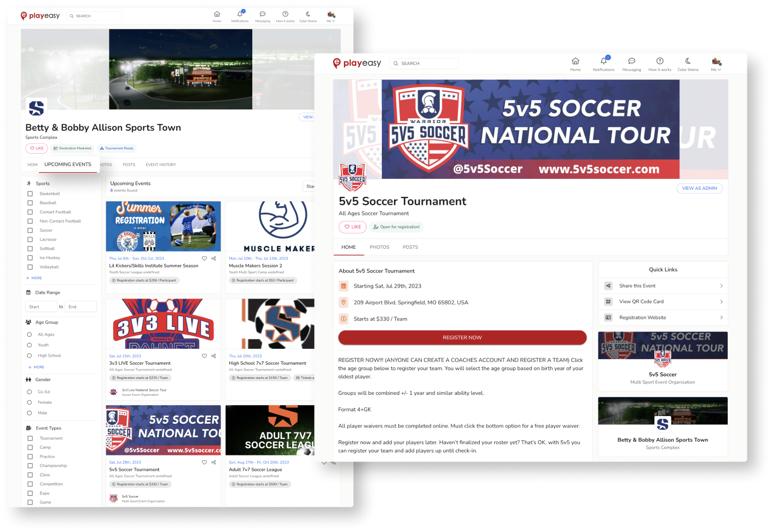Select the All Ages radio option
Viewport: 772px width, 532px height.
(30, 334)
